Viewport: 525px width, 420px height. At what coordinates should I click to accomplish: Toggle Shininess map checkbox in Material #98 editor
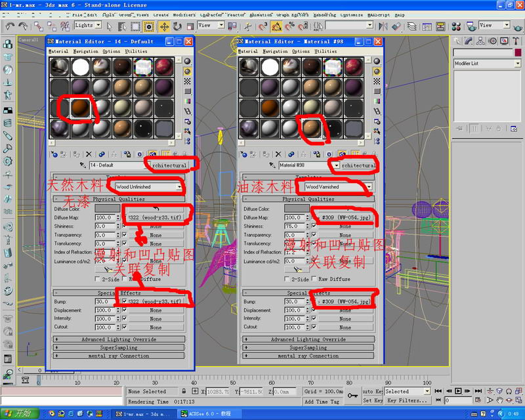coord(314,226)
